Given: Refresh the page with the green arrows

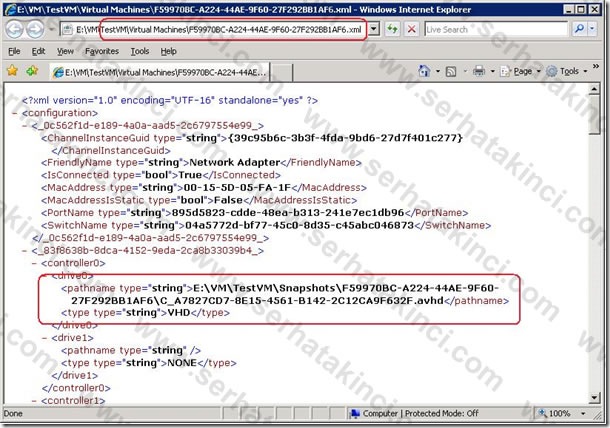Looking at the screenshot, I should click(x=393, y=30).
